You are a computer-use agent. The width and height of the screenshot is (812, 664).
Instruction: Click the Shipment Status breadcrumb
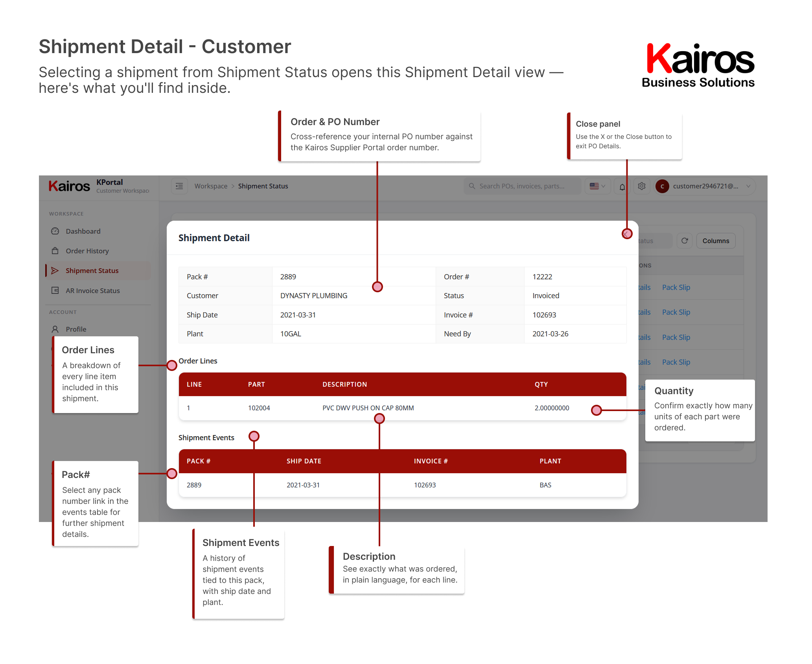[x=263, y=186]
